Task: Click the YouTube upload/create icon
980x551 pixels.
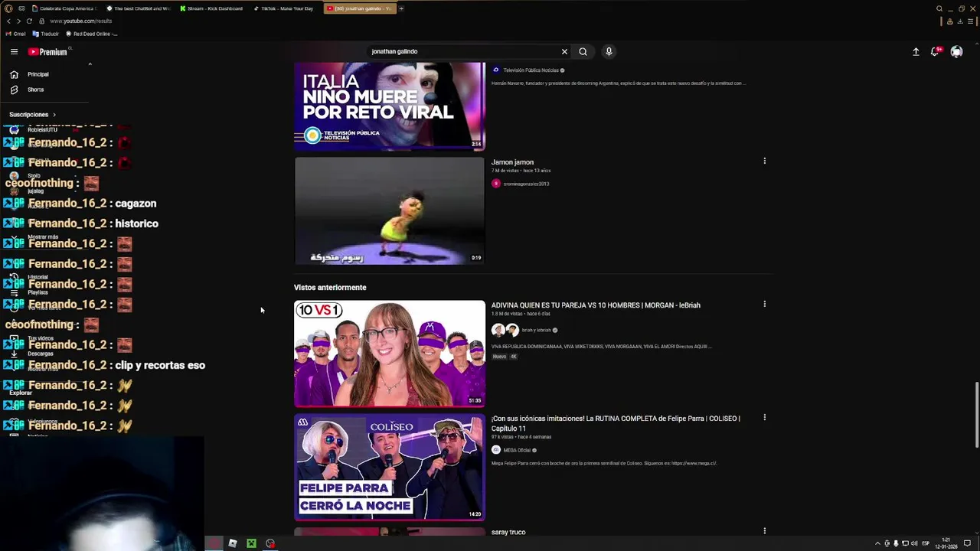Action: pyautogui.click(x=916, y=52)
